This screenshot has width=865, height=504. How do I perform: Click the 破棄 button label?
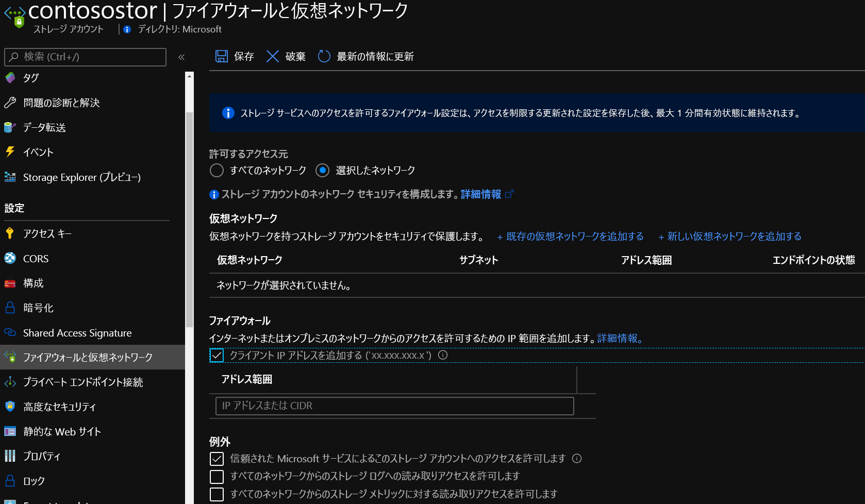[x=295, y=56]
